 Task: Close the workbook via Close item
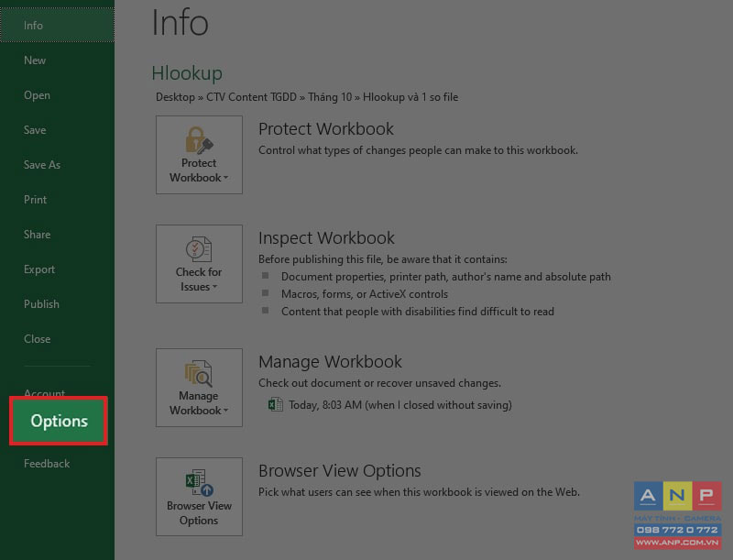pyautogui.click(x=37, y=339)
